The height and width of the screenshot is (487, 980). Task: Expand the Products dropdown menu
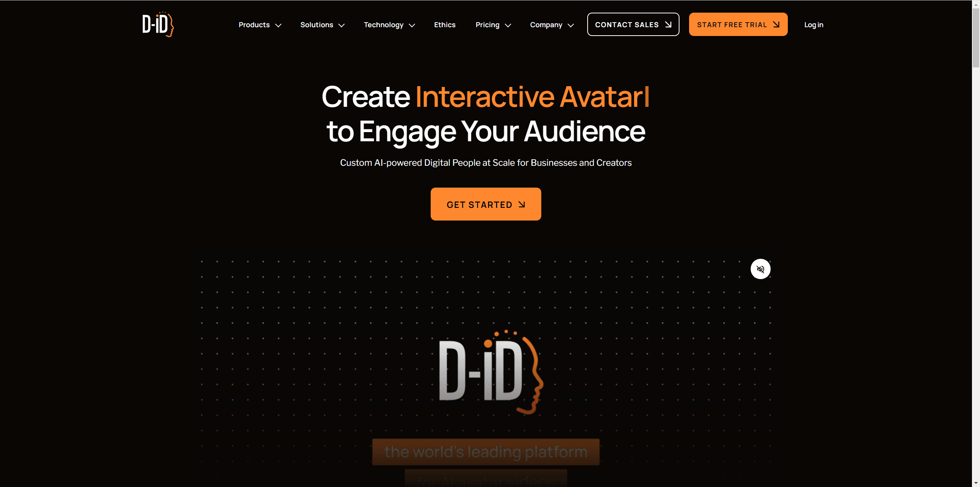pyautogui.click(x=260, y=25)
